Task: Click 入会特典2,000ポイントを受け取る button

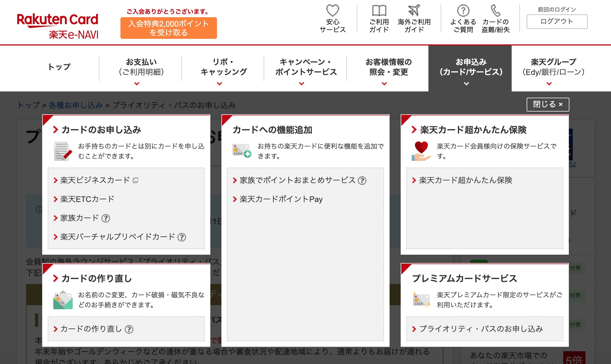Action: pyautogui.click(x=168, y=28)
